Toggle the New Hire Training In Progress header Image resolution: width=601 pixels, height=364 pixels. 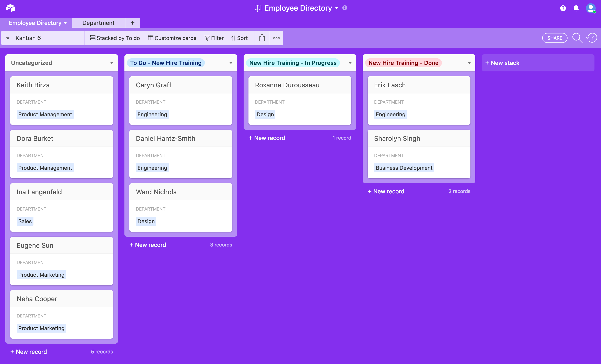tap(350, 63)
